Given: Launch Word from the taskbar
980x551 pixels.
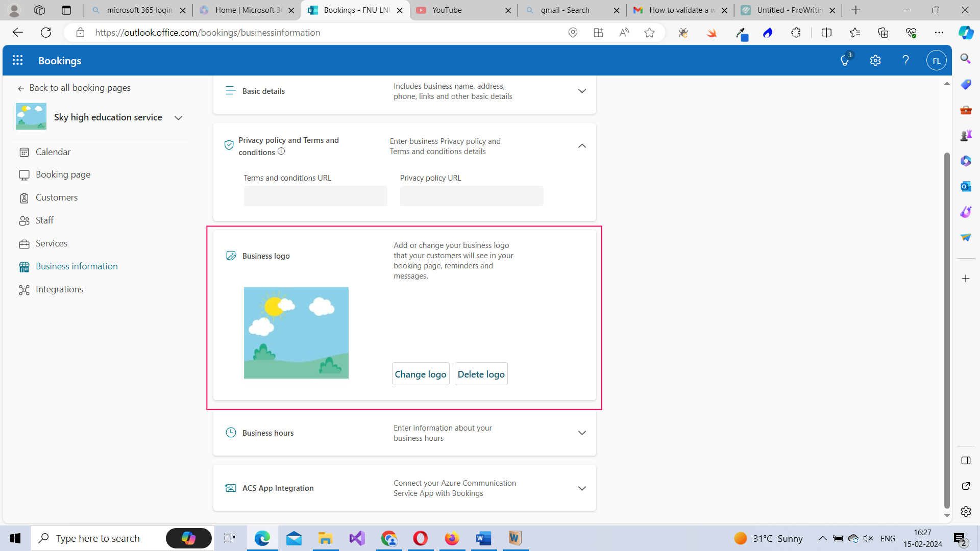Looking at the screenshot, I should (483, 538).
